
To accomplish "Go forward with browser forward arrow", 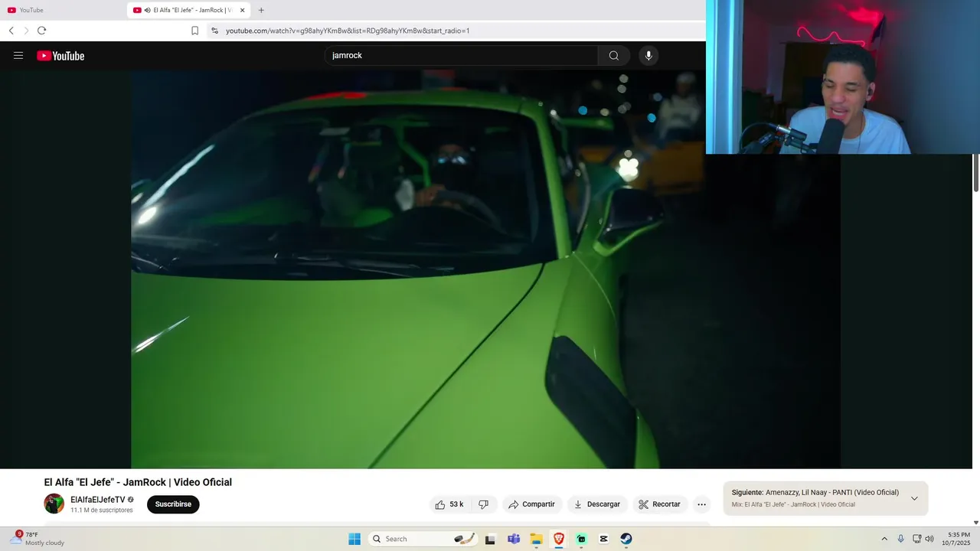I will tap(26, 31).
